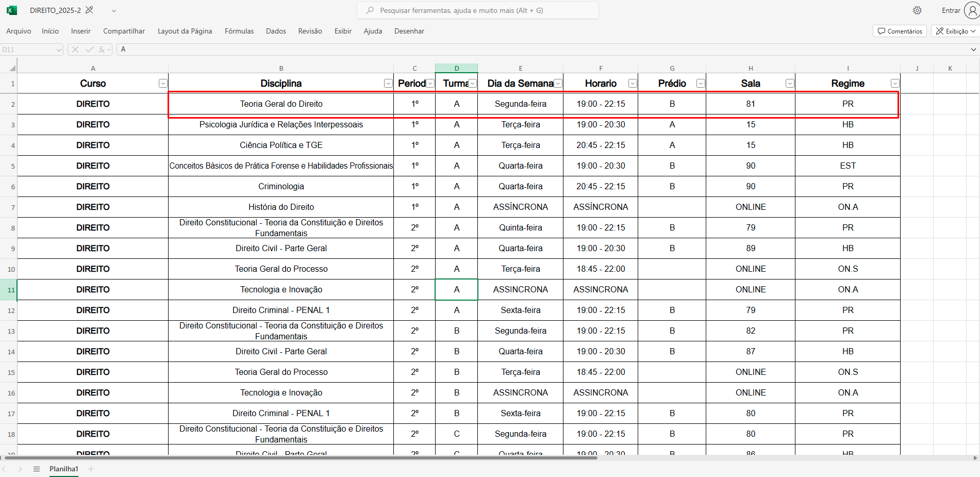
Task: Click the Name Box showing D11
Action: click(x=27, y=50)
